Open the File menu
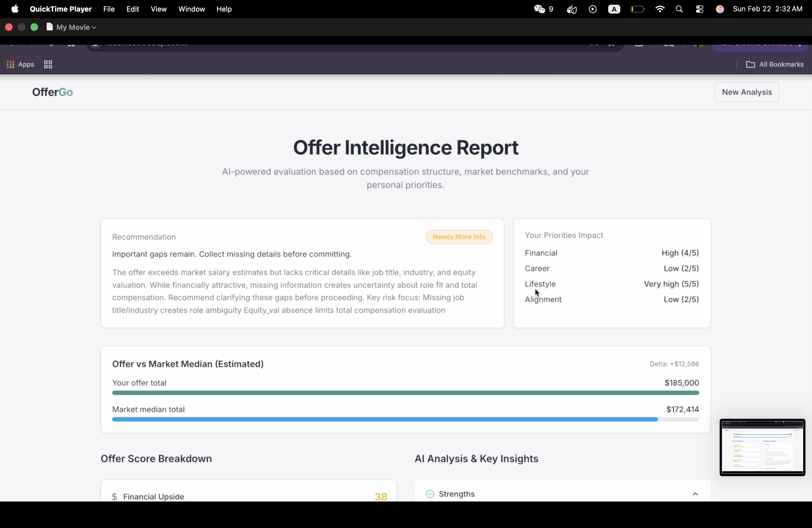 pyautogui.click(x=109, y=9)
